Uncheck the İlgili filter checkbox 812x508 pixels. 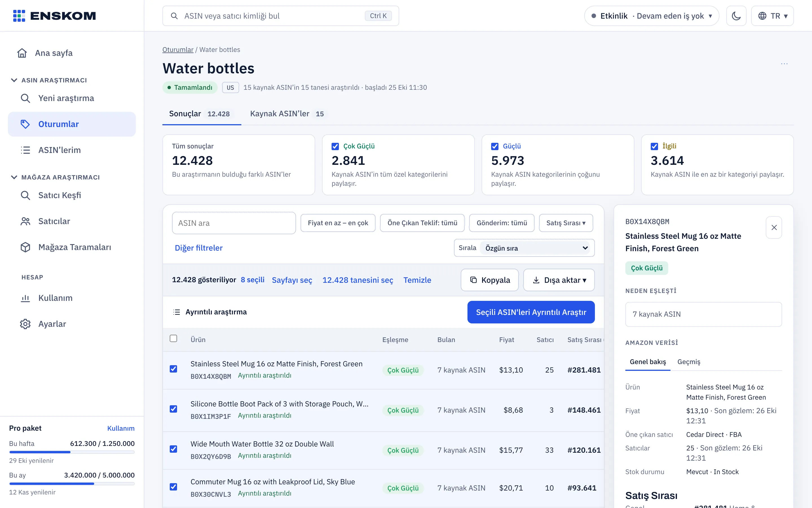654,146
